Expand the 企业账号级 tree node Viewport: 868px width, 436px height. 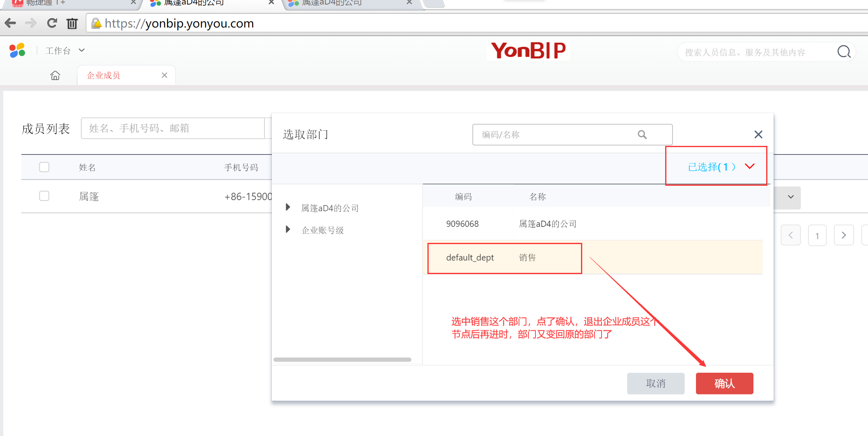288,229
